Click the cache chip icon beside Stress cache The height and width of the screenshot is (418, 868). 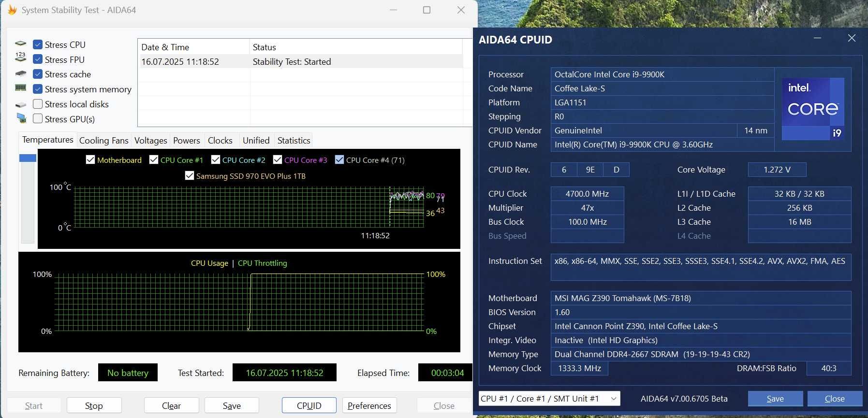pos(21,74)
